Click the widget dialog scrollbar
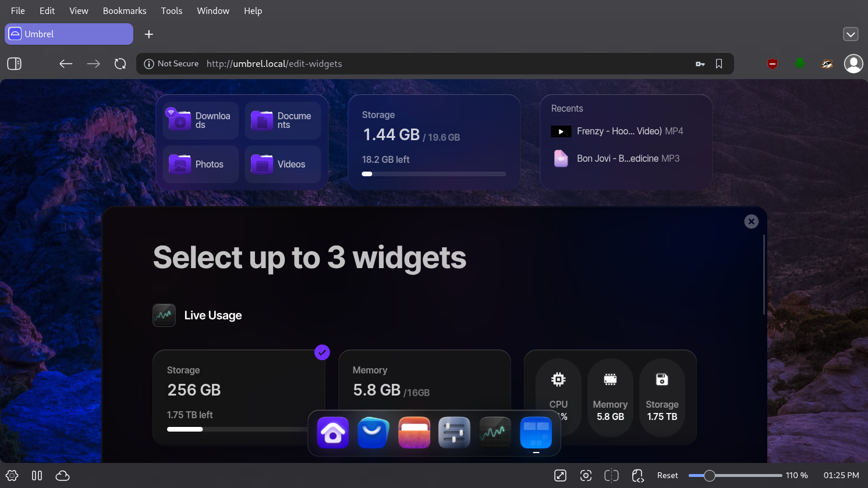The image size is (868, 488). (764, 275)
